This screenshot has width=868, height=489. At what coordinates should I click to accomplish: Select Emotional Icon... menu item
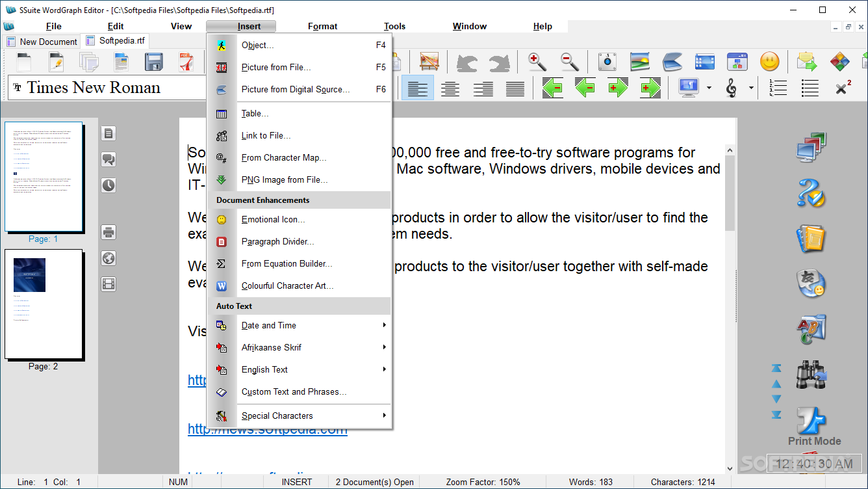(x=300, y=219)
